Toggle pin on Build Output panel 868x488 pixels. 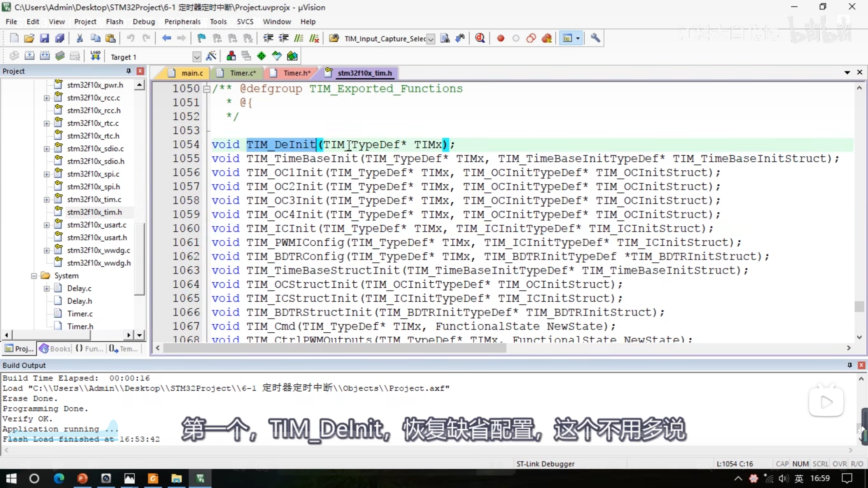coord(850,365)
